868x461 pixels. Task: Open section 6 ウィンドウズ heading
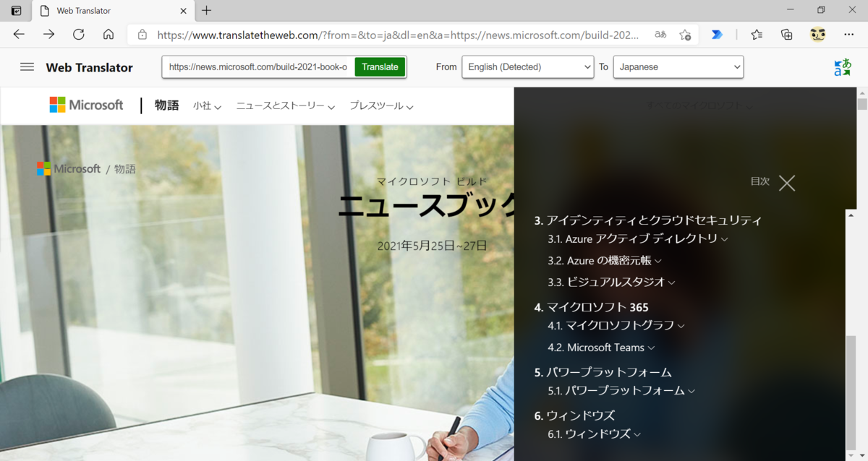(574, 415)
